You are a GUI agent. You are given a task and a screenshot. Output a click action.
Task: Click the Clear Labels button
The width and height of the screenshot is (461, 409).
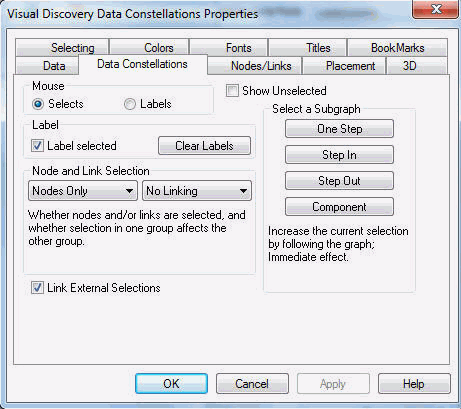204,146
